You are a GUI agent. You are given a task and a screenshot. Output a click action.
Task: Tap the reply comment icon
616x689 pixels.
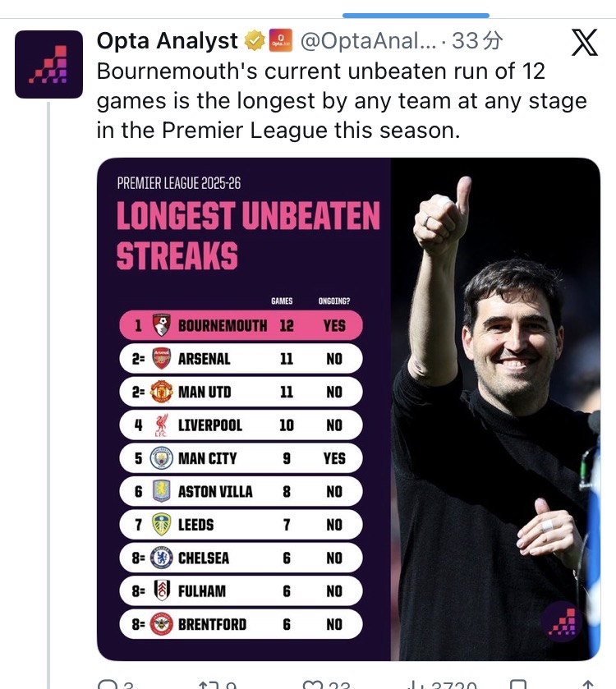pos(108,684)
